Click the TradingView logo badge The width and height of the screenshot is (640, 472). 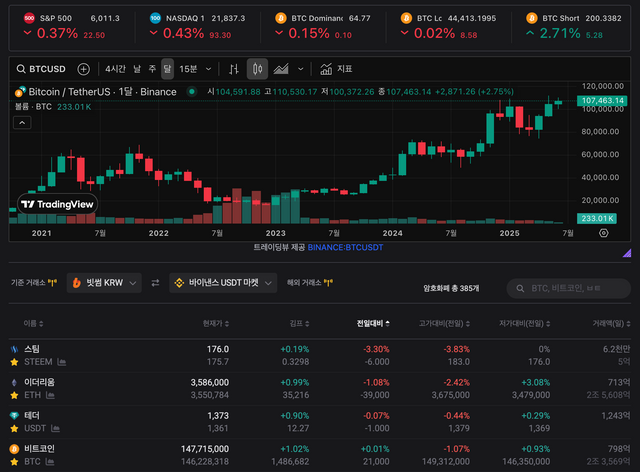coord(58,204)
